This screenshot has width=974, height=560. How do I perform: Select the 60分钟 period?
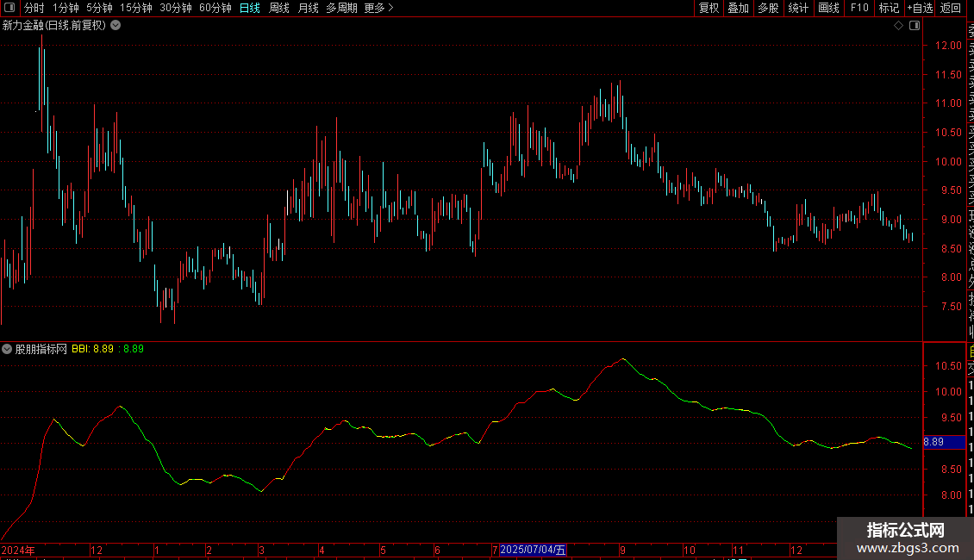tap(215, 8)
